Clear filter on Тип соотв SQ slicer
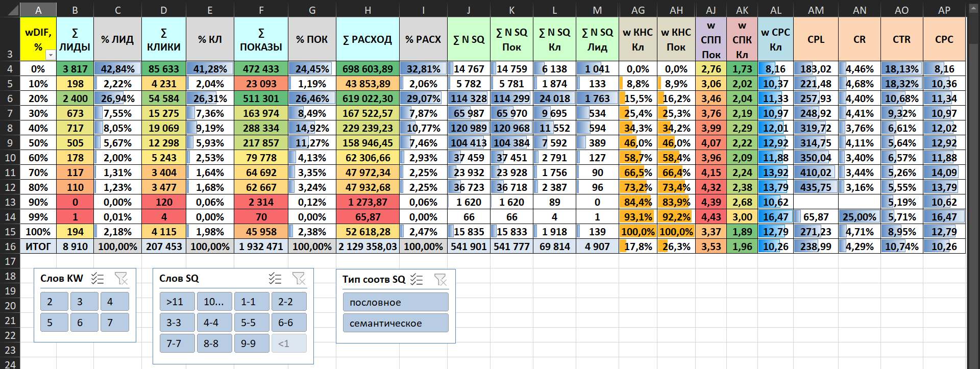Image resolution: width=980 pixels, height=369 pixels. pos(440,279)
